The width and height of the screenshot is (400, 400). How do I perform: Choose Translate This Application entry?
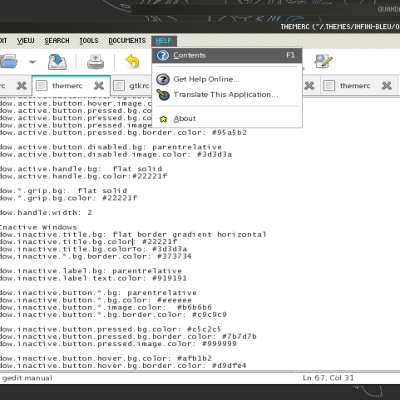[227, 95]
